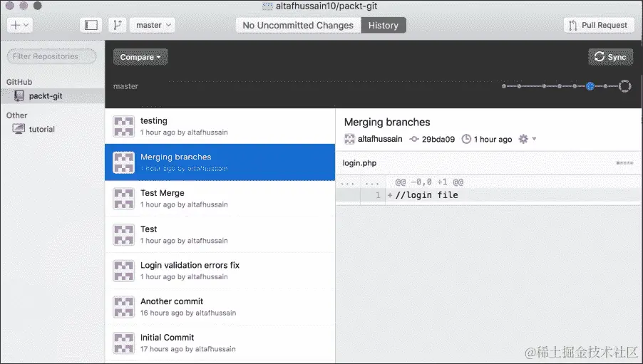Open the add repository plus menu
This screenshot has width=643, height=364.
(x=20, y=25)
